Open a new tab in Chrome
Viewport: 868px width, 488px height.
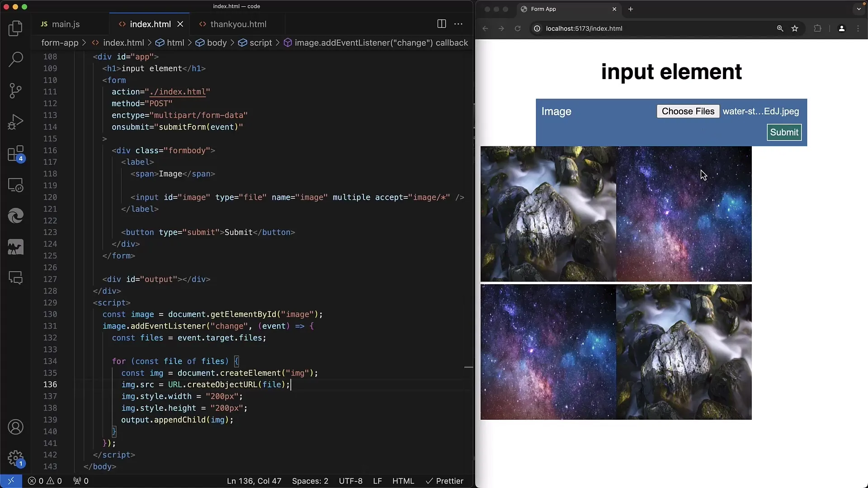tap(631, 9)
